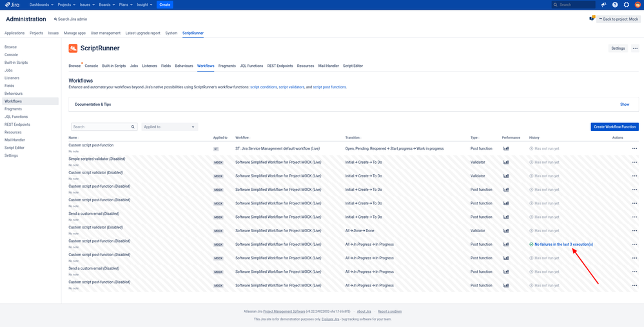Click MOCK badge in Simple scripted validator row
Screen dimensions: 644x327
(218, 163)
